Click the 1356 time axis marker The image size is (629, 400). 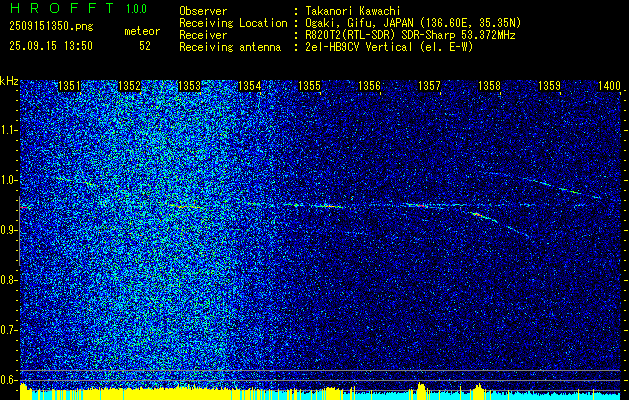369,86
